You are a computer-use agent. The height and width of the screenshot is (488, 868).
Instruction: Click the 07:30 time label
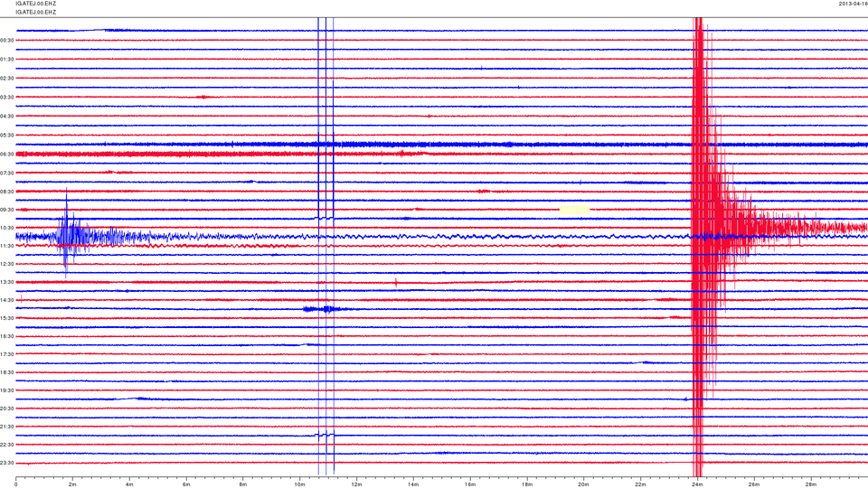[7, 174]
